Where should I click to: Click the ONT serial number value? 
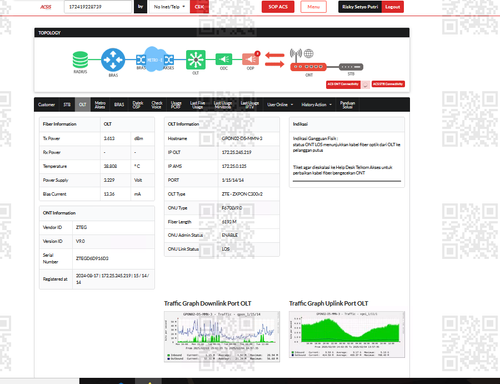click(x=92, y=258)
